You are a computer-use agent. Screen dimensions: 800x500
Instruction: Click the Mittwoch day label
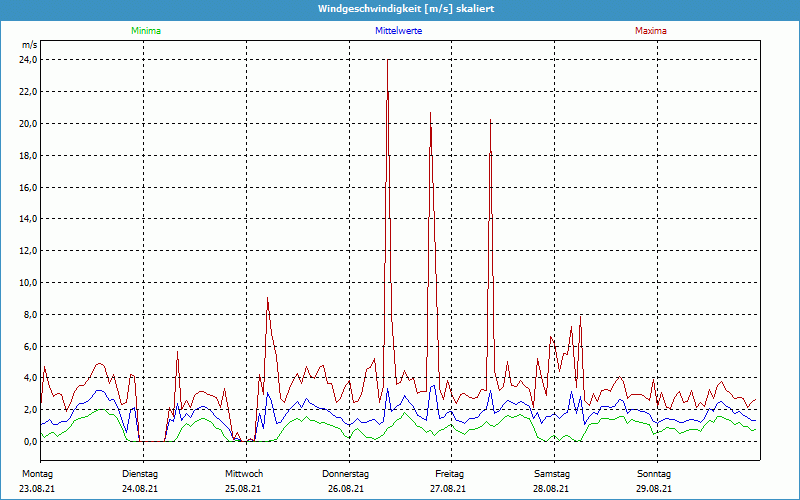tap(244, 474)
